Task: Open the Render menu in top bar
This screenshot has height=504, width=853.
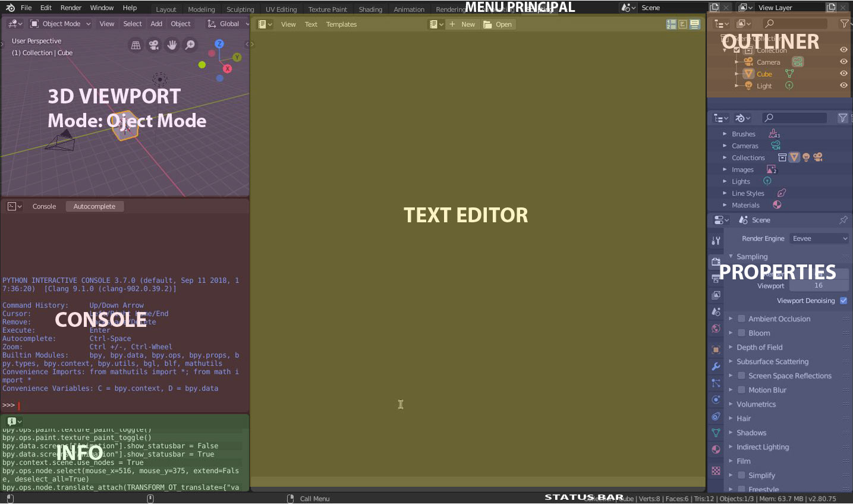Action: pos(71,8)
